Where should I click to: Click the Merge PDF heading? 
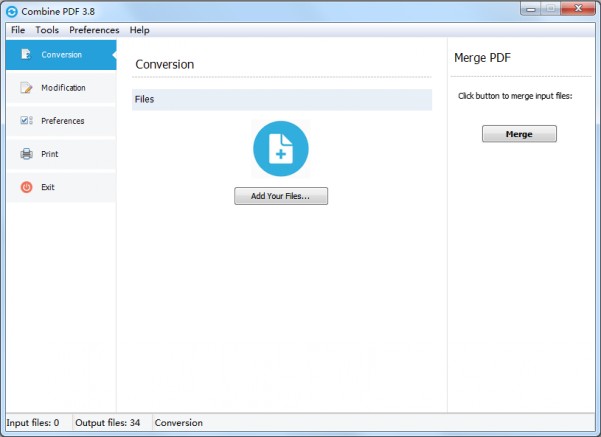(483, 58)
